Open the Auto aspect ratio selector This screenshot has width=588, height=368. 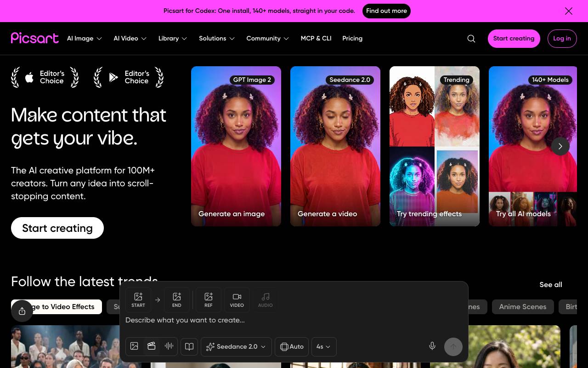click(292, 346)
